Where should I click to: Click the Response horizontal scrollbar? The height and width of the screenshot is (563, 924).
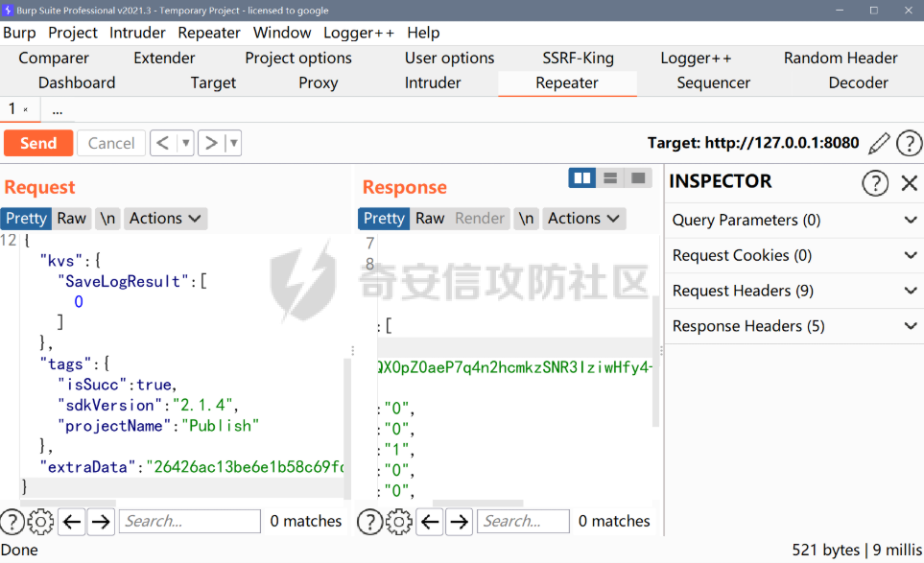tap(478, 504)
